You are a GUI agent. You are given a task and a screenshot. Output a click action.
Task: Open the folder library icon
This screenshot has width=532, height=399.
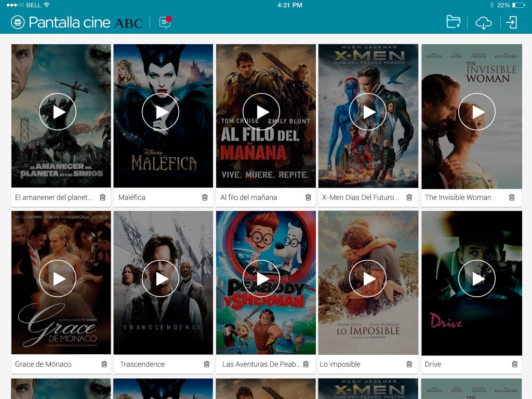(454, 22)
